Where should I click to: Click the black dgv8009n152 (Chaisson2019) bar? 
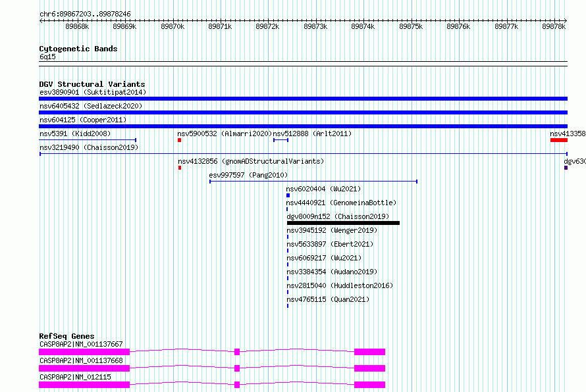343,223
